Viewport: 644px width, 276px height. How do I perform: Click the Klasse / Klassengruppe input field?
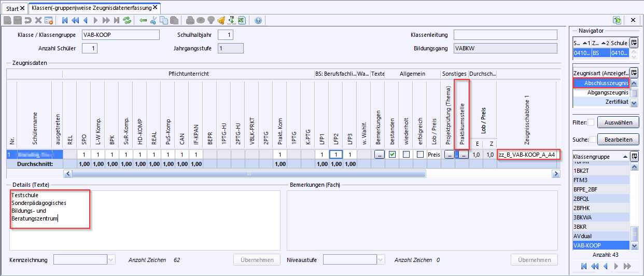point(120,35)
